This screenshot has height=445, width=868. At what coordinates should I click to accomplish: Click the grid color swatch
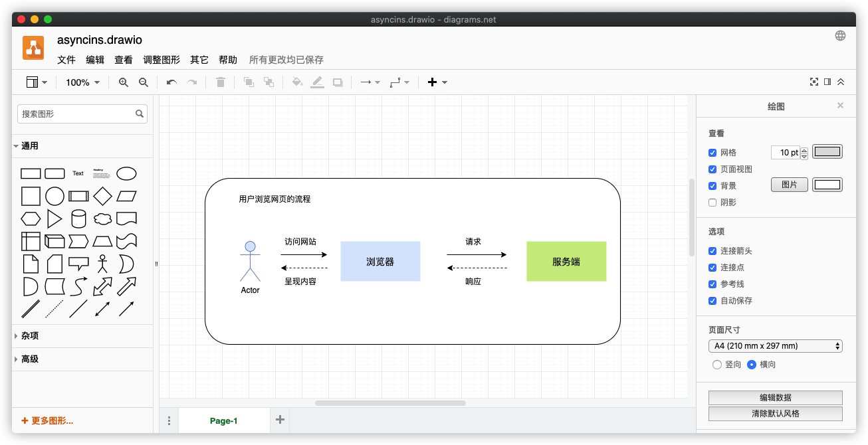(827, 152)
